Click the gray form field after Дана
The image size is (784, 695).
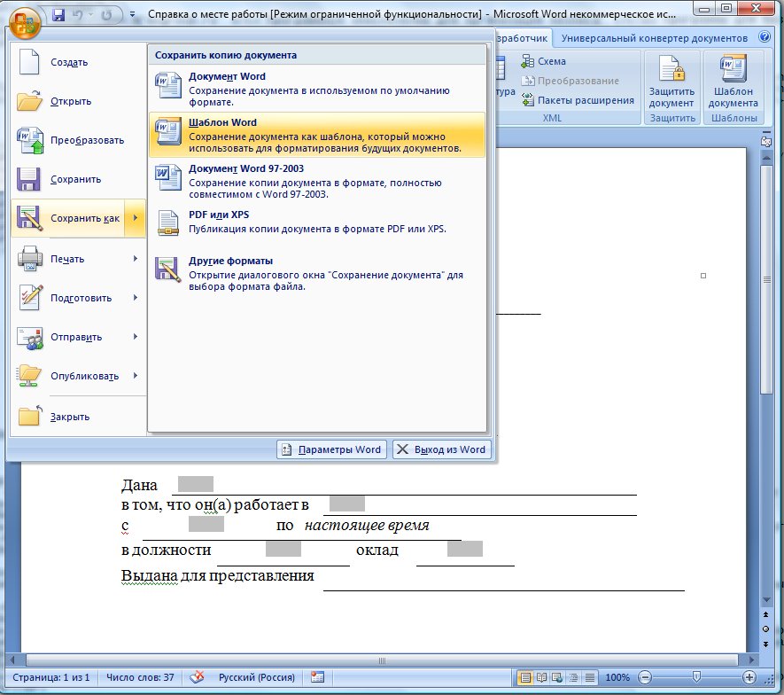[196, 484]
